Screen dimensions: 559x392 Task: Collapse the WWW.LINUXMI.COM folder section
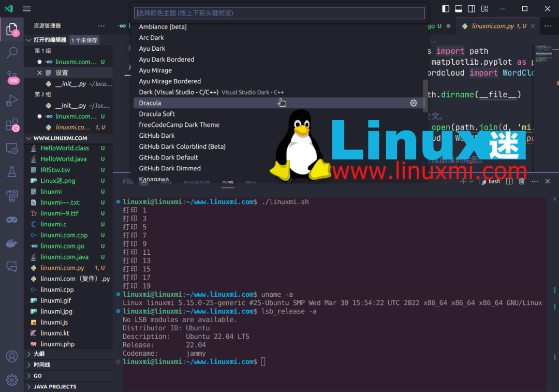[68, 138]
